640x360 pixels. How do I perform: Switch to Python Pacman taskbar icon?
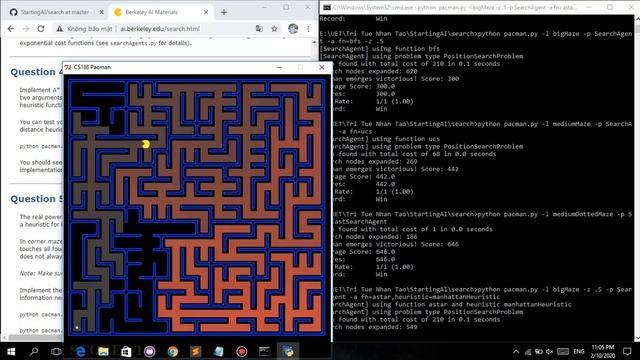click(288, 351)
